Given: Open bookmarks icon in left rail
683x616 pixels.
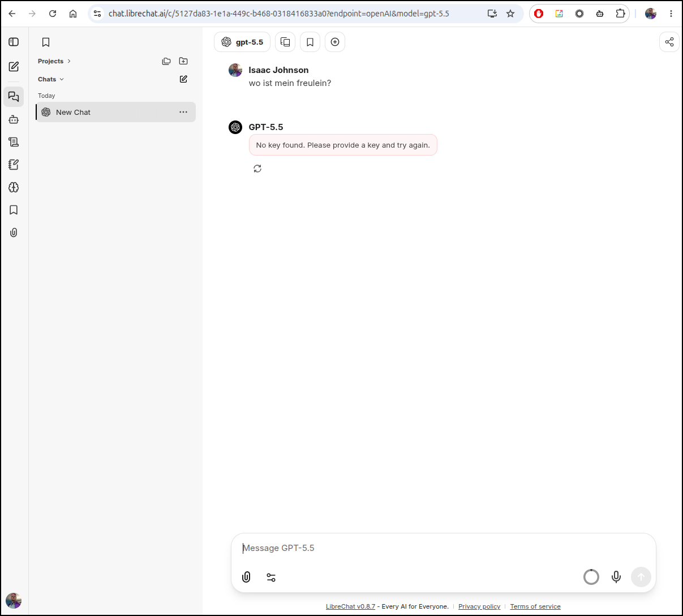Looking at the screenshot, I should [x=14, y=210].
